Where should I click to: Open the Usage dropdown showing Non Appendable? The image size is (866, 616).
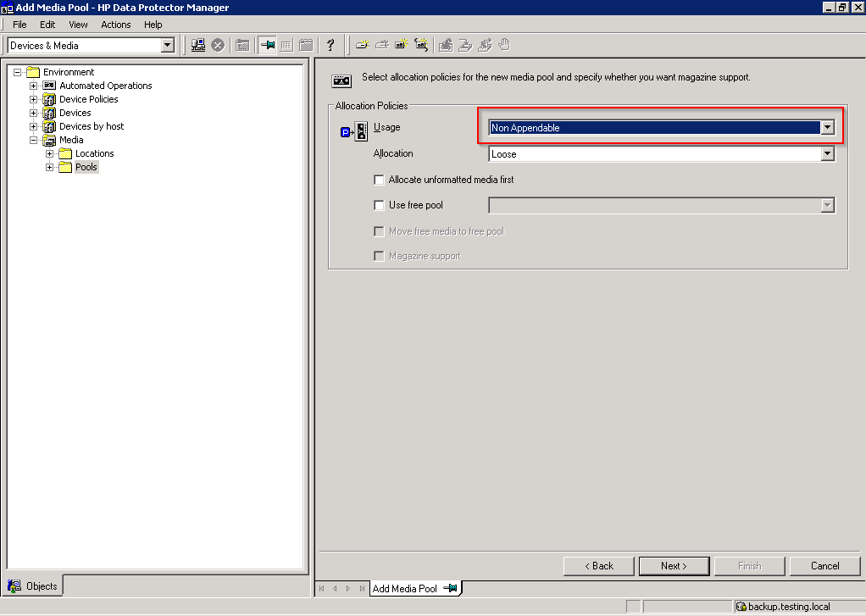click(827, 128)
